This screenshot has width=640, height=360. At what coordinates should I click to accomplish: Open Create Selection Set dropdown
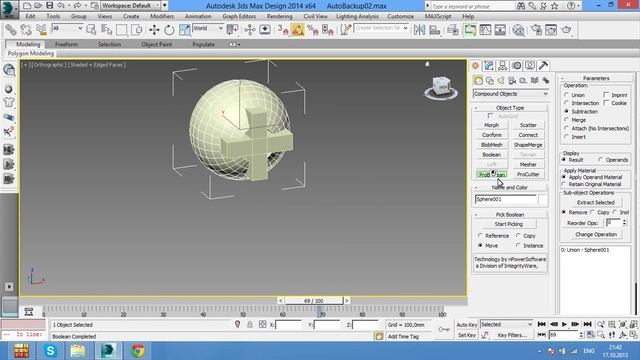pos(381,28)
